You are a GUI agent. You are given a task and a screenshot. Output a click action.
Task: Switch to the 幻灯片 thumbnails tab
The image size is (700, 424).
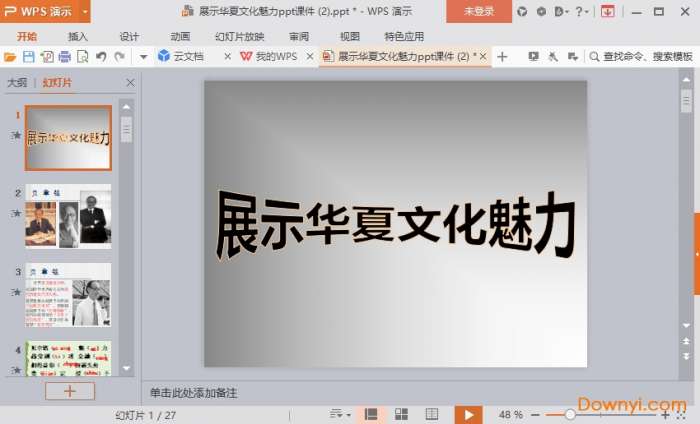[57, 82]
